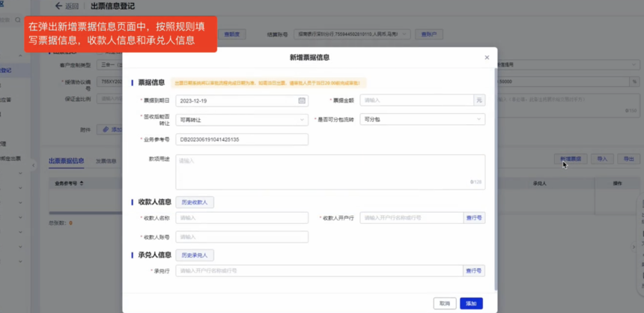Cancel the dialog with 取消

click(445, 303)
